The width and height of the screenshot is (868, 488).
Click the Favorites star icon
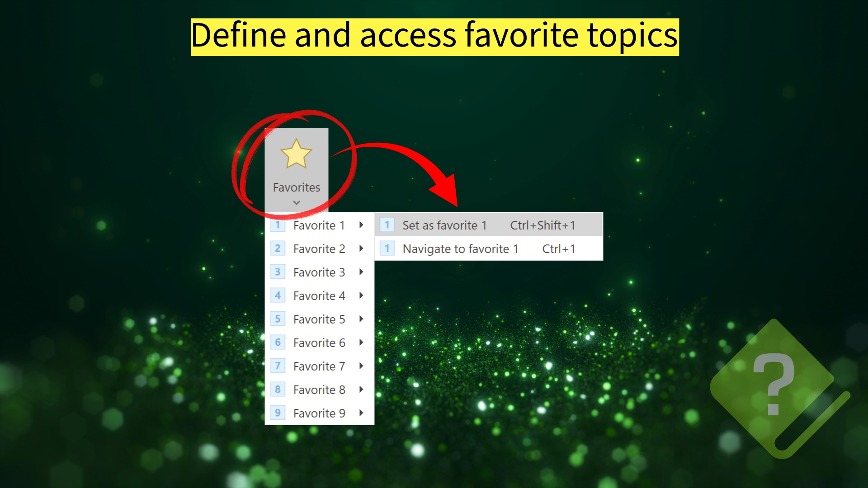pos(296,154)
